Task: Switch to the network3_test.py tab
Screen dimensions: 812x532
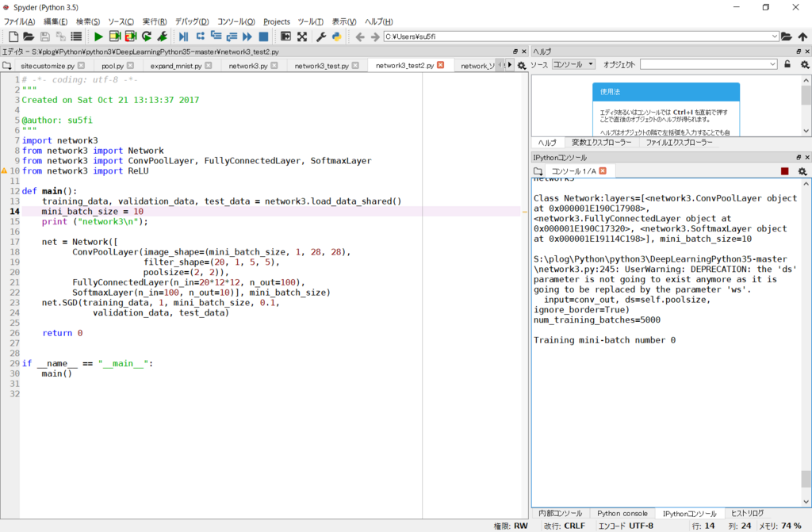Action: tap(322, 66)
